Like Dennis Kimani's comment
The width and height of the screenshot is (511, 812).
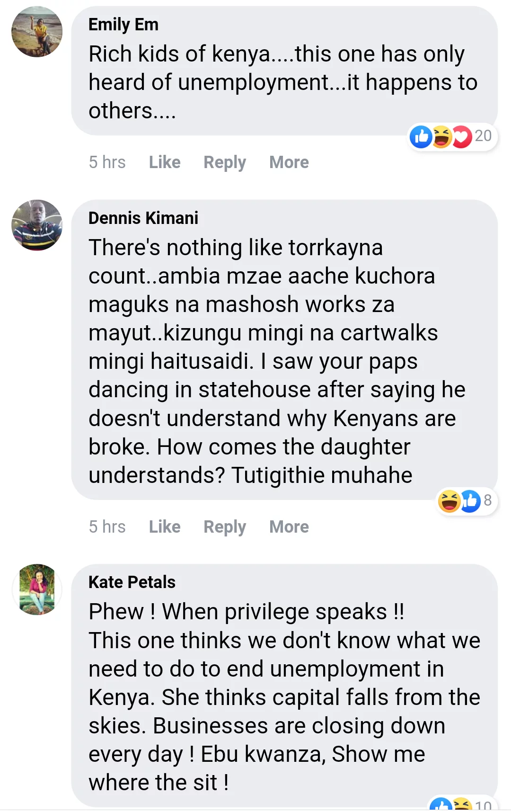click(165, 527)
